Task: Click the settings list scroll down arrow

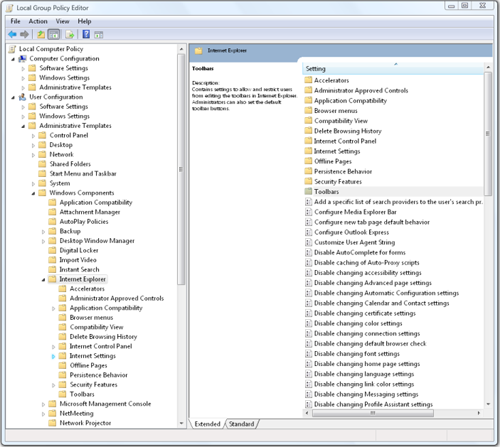Action: click(x=488, y=404)
